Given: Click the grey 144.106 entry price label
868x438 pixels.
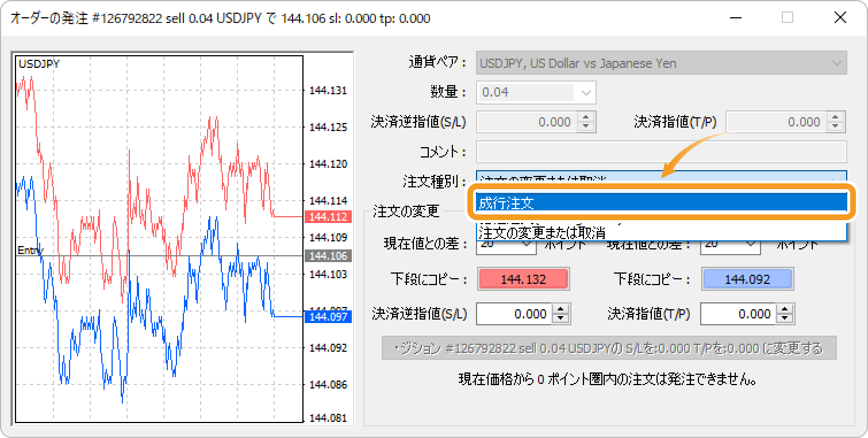Looking at the screenshot, I should point(329,256).
